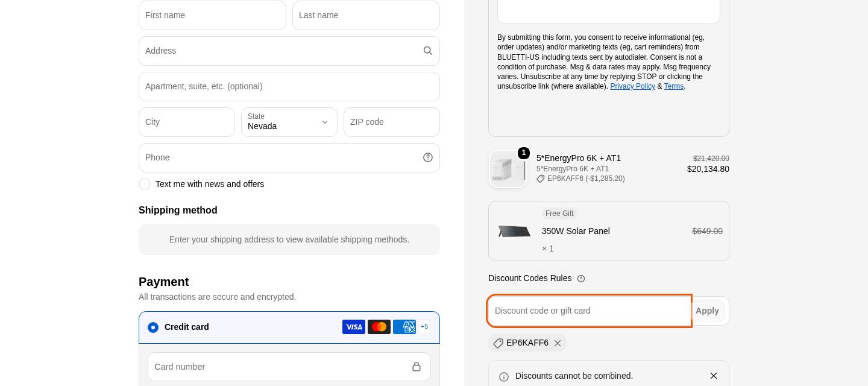Click the address search magnifier icon
Screen dimensions: 868x386
pyautogui.click(x=428, y=51)
